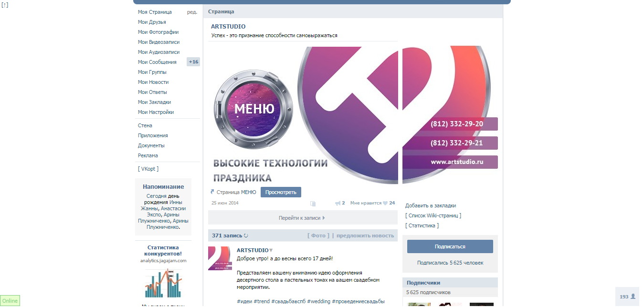
Task: Open Мои Закладки
Action: click(x=154, y=102)
